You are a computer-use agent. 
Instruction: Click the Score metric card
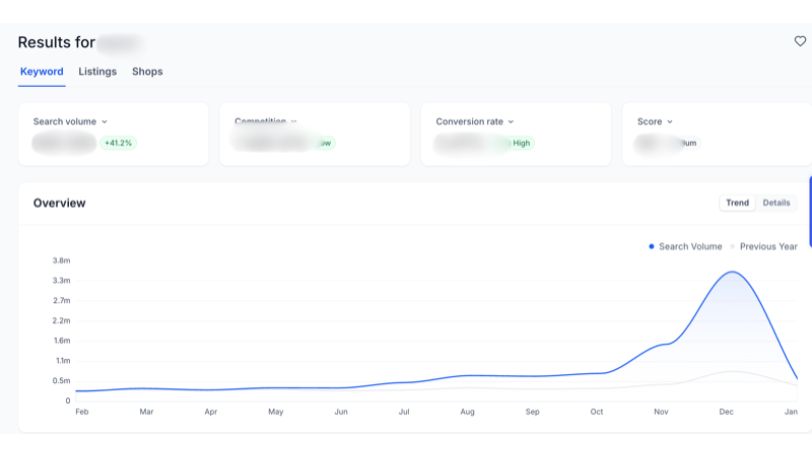pos(715,133)
